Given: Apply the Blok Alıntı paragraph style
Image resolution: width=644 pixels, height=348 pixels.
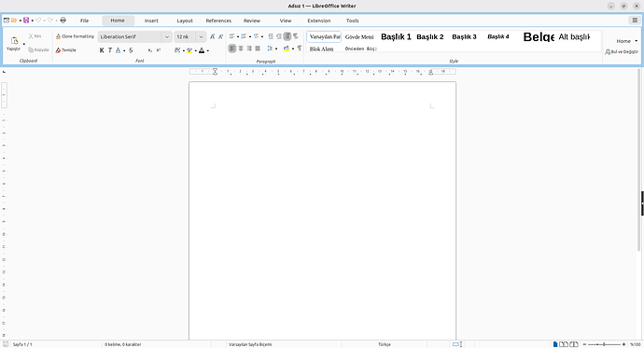Looking at the screenshot, I should click(322, 49).
